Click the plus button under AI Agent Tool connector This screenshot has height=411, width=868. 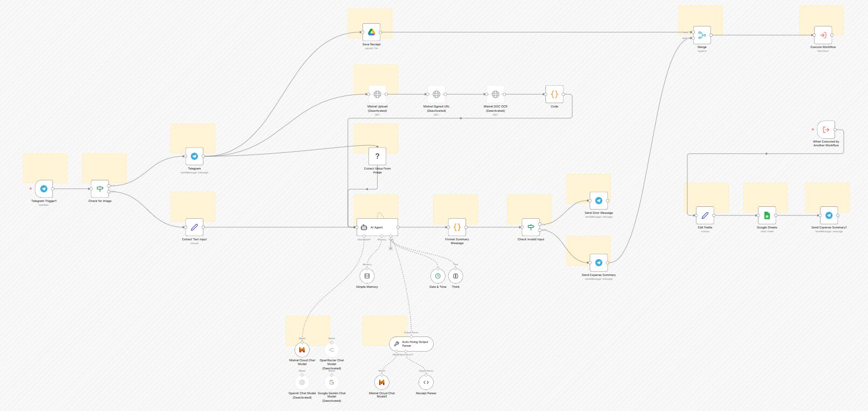point(391,248)
